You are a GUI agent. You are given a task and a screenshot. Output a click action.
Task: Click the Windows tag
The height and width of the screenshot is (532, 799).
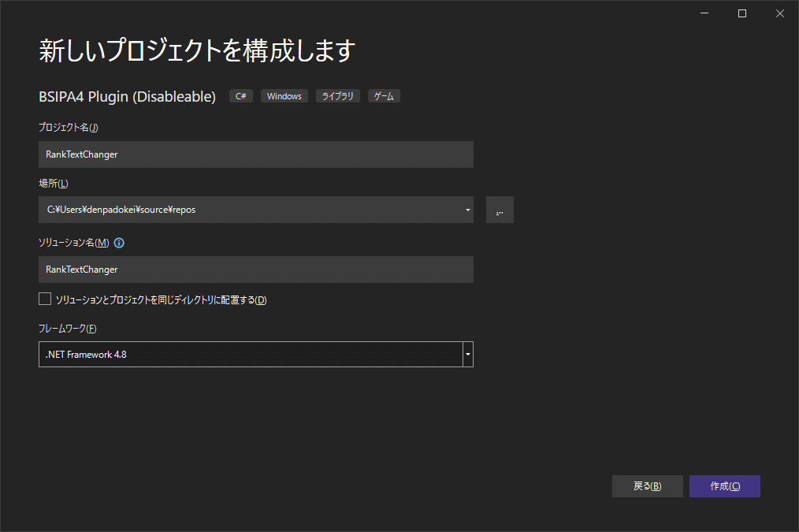pos(284,96)
